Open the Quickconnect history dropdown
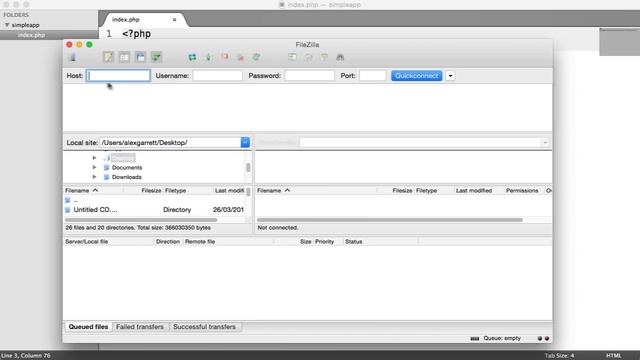This screenshot has height=360, width=640. [450, 76]
